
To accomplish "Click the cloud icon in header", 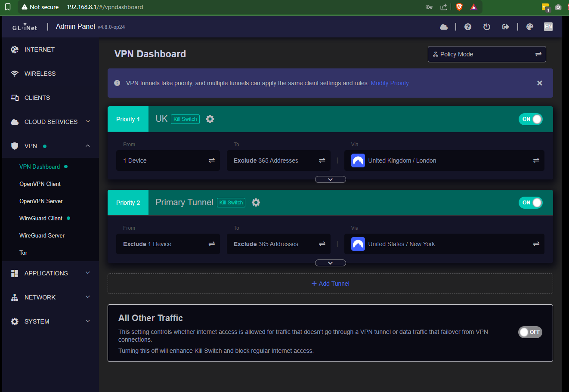I will [x=444, y=27].
